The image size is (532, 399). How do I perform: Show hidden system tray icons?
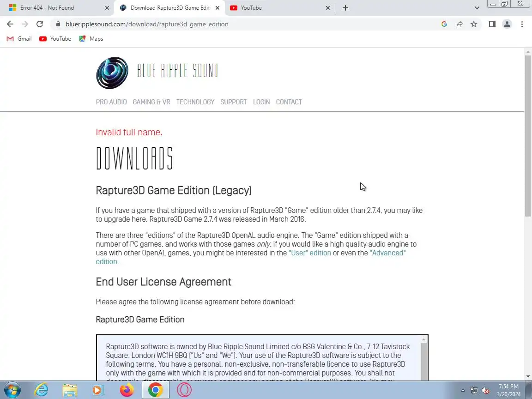463,391
